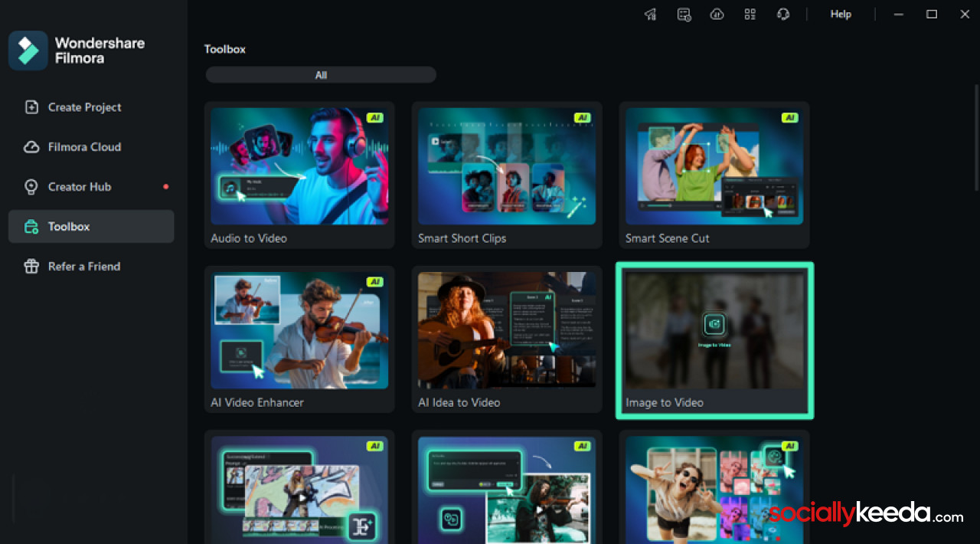Click the Toolbox icon in sidebar
980x544 pixels.
[31, 227]
